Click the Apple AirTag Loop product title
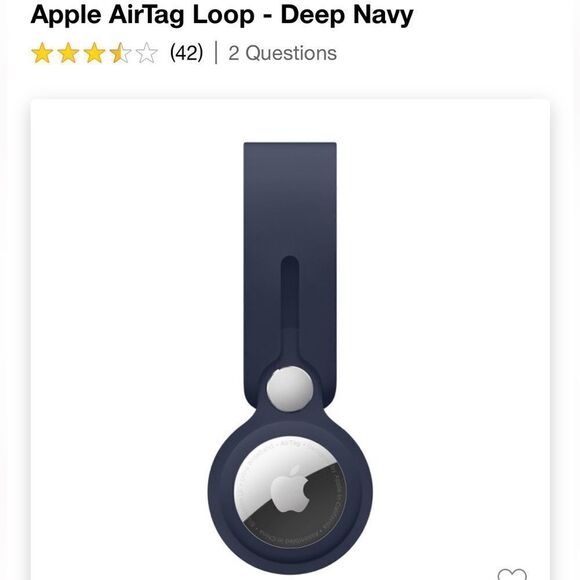Viewport: 580px width, 580px height. (222, 14)
